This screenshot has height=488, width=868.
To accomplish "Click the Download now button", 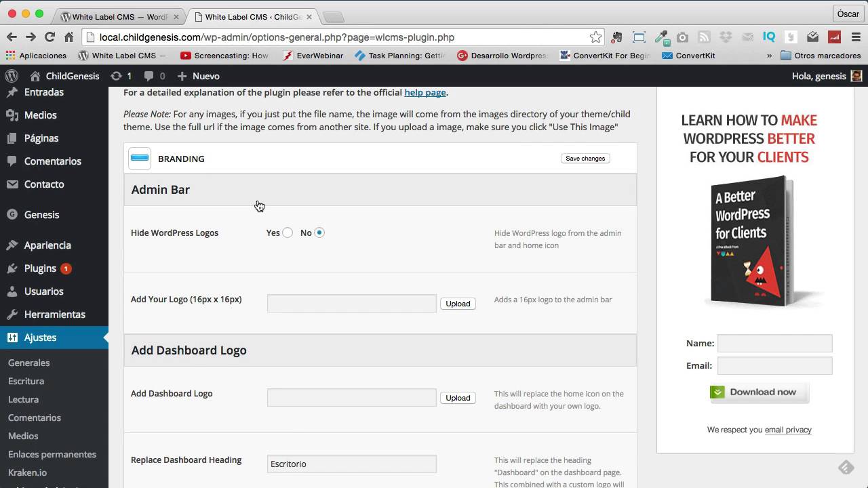I will 759,392.
